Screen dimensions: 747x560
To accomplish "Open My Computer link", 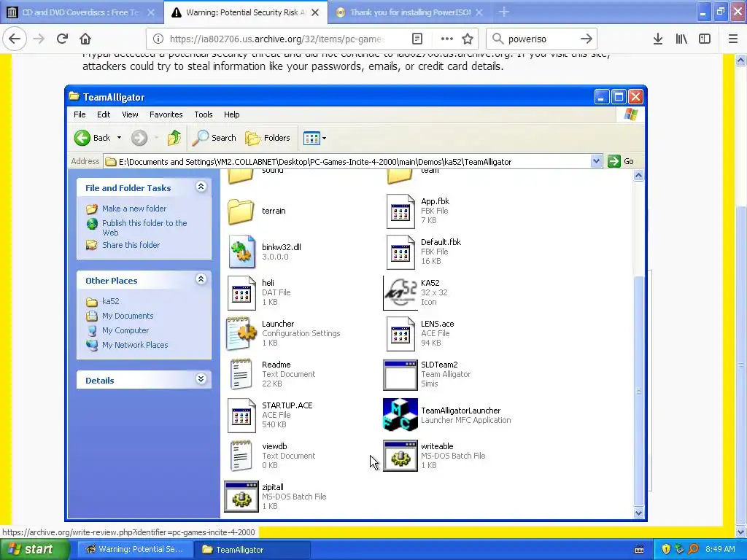I will (x=125, y=330).
